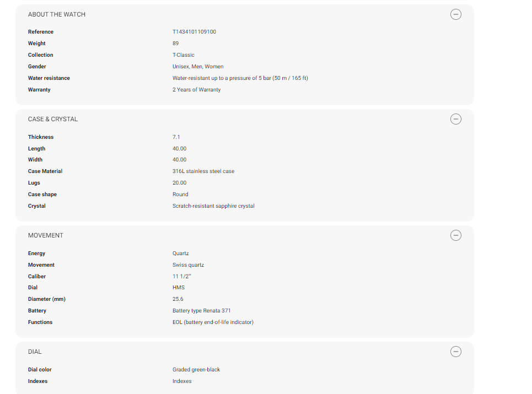The height and width of the screenshot is (394, 532).
Task: Click the minus circle icon for Dial
Action: click(456, 352)
